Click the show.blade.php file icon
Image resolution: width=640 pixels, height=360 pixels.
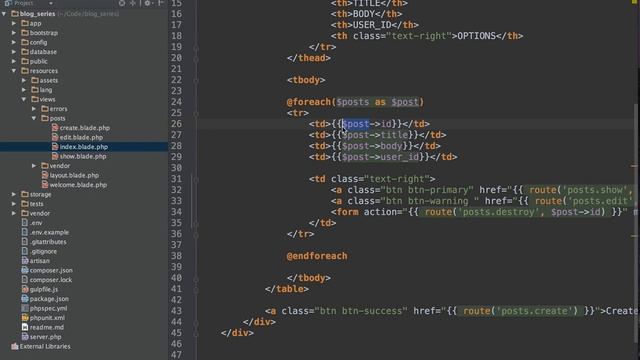point(55,156)
